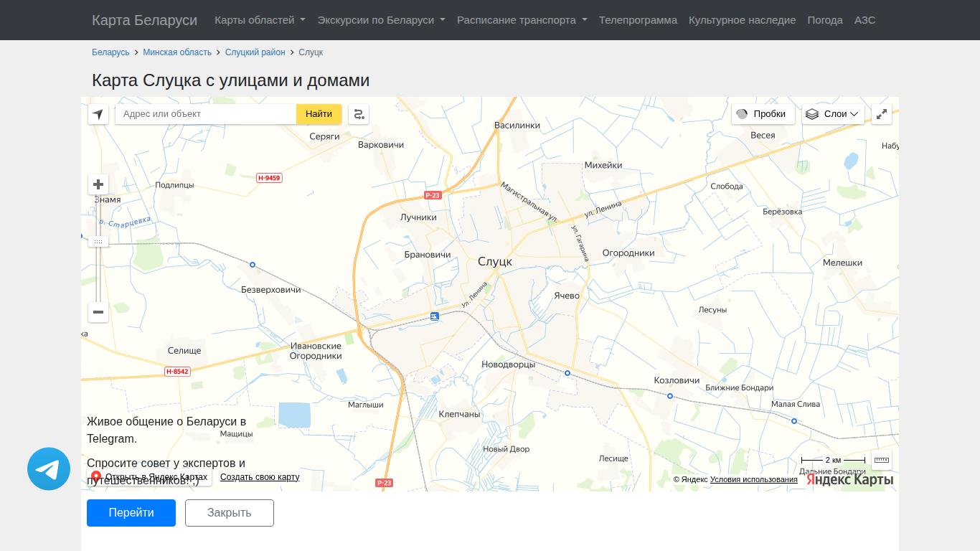This screenshot has height=551, width=980.
Task: Click the Слуцкий район breadcrumb
Action: [x=255, y=52]
